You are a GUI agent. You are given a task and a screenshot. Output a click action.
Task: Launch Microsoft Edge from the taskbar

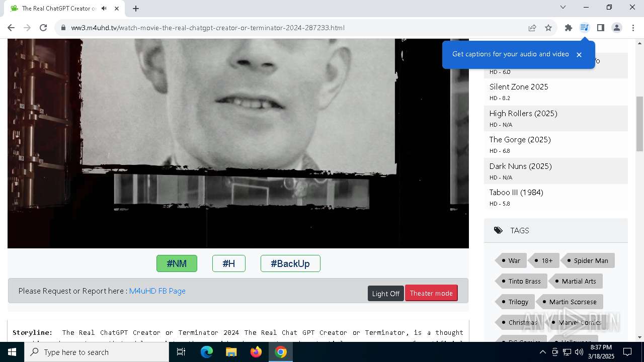pos(207,352)
